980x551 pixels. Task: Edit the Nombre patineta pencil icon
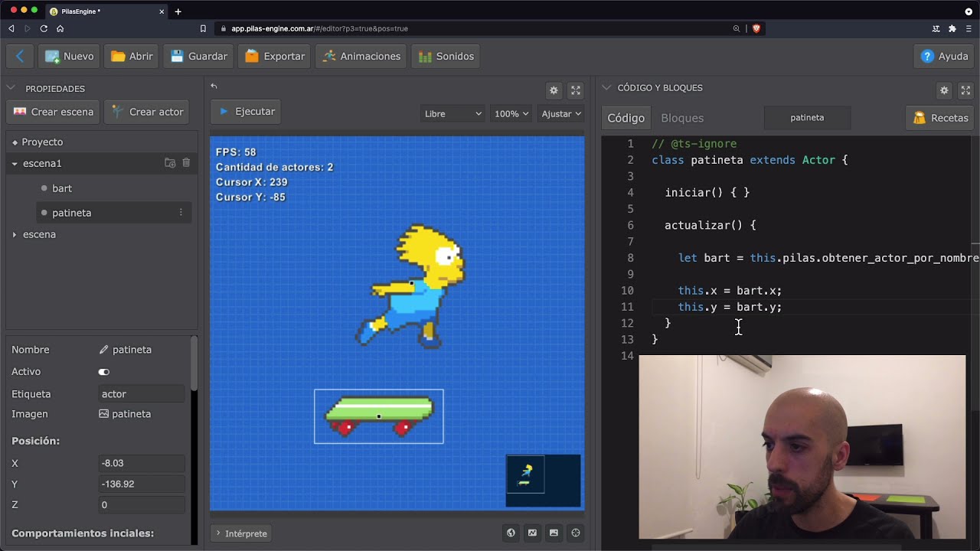104,350
